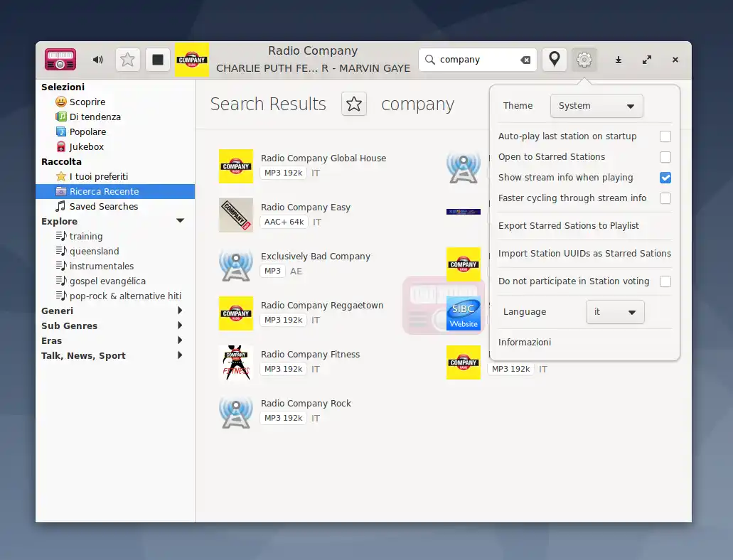Open the training playlist entry

[79, 236]
